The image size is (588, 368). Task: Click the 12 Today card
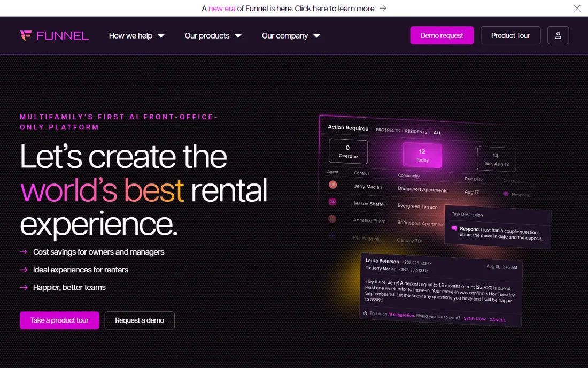(422, 155)
